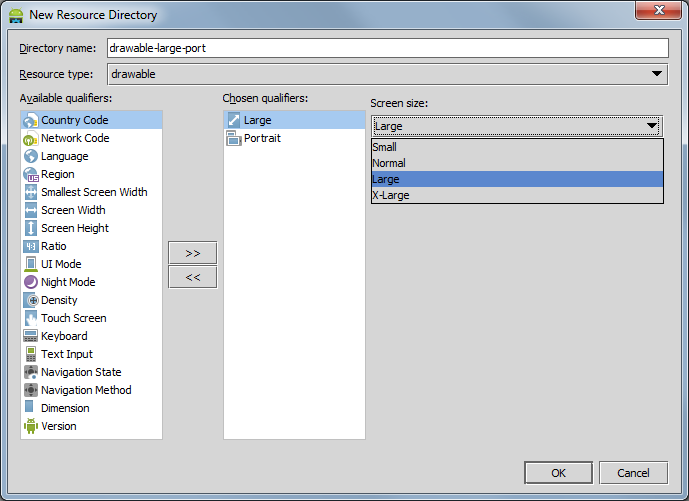Click the Keyboard qualifier icon
Viewport: 689px width, 501px height.
tap(31, 336)
